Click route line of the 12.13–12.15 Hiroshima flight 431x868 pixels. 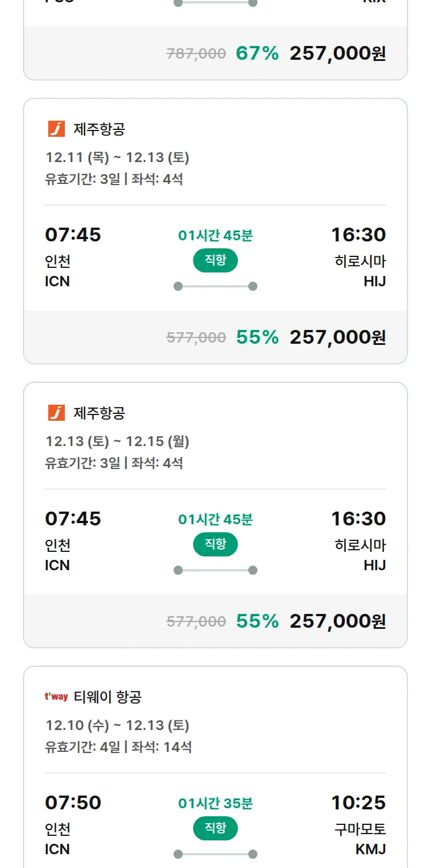click(x=215, y=570)
